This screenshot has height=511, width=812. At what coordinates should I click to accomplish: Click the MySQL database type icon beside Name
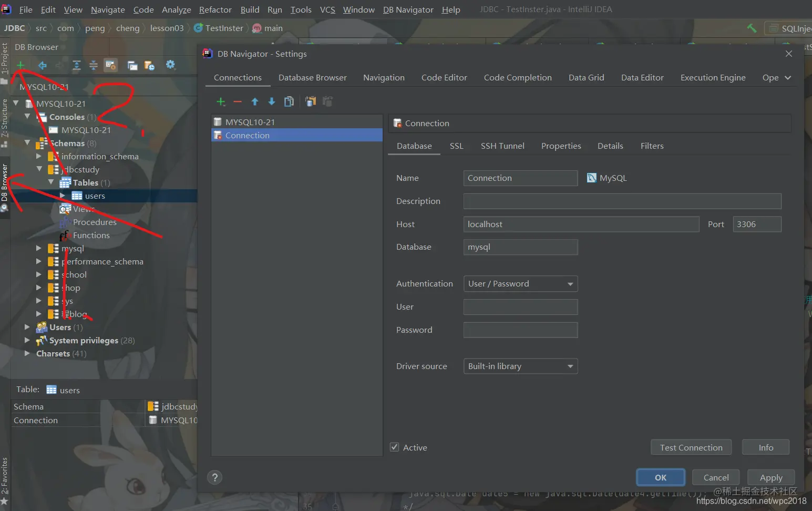[592, 178]
